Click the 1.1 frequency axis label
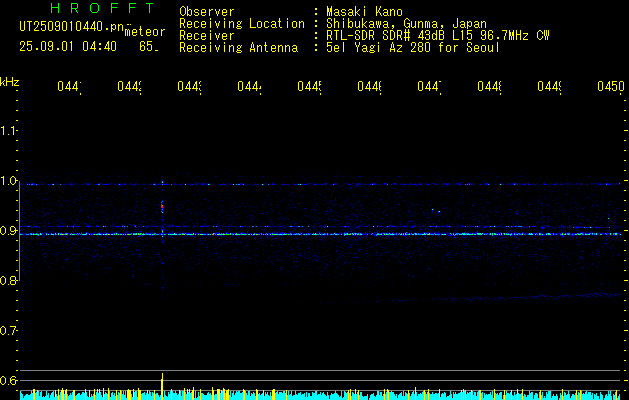Screen dimensions: 629x400 pos(8,130)
